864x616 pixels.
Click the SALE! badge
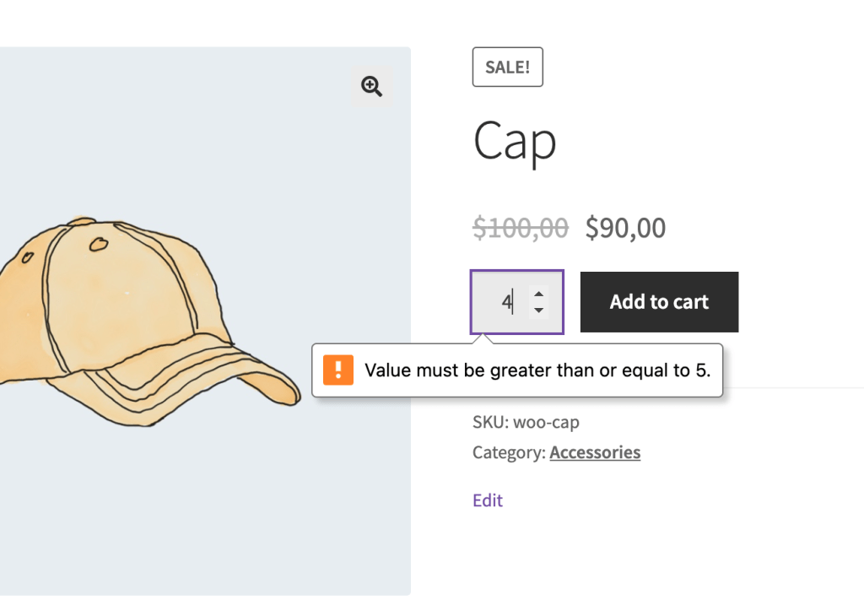(507, 68)
